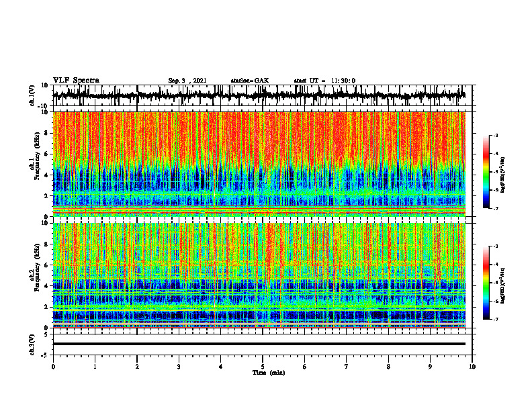
Task: Click the "ch.1(V)" waveform axis label
Action: (32, 95)
